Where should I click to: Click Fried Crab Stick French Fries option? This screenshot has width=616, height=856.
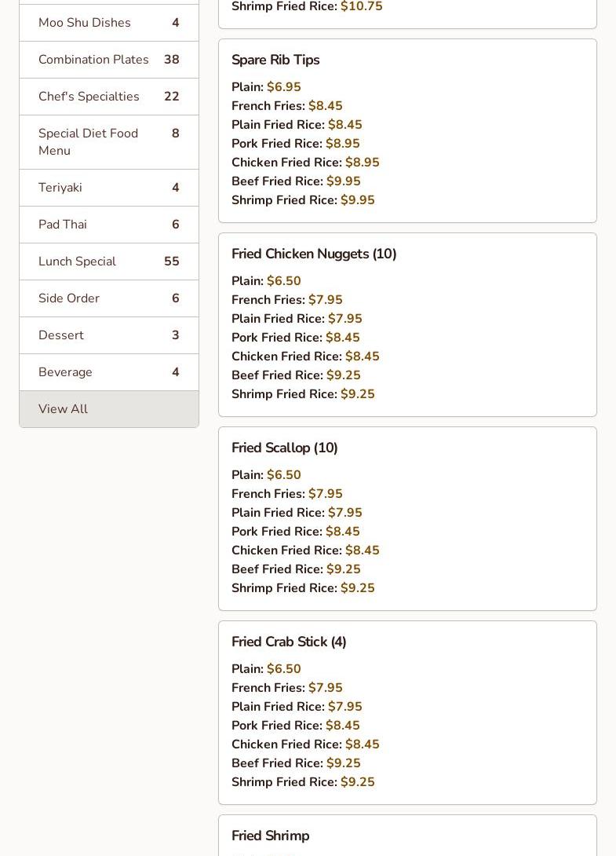click(x=286, y=688)
